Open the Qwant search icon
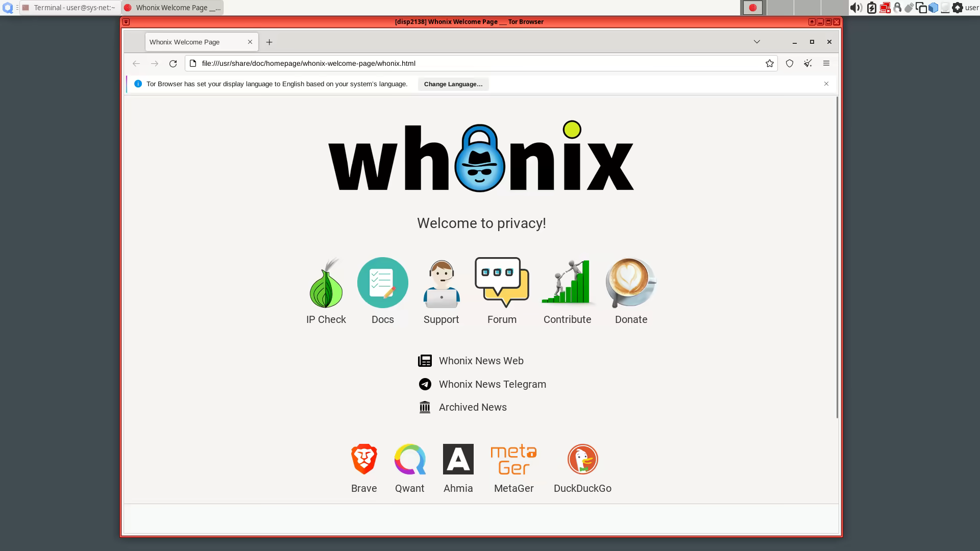Viewport: 980px width, 551px height. click(410, 459)
